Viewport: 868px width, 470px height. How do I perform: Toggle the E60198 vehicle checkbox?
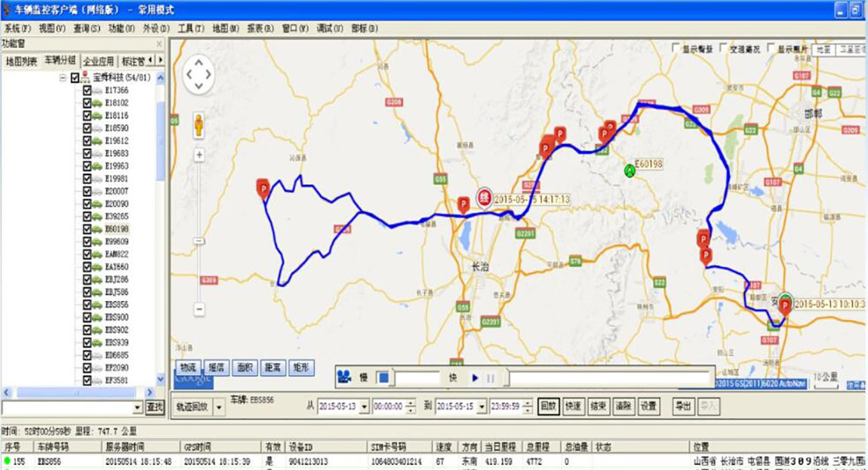(x=87, y=229)
